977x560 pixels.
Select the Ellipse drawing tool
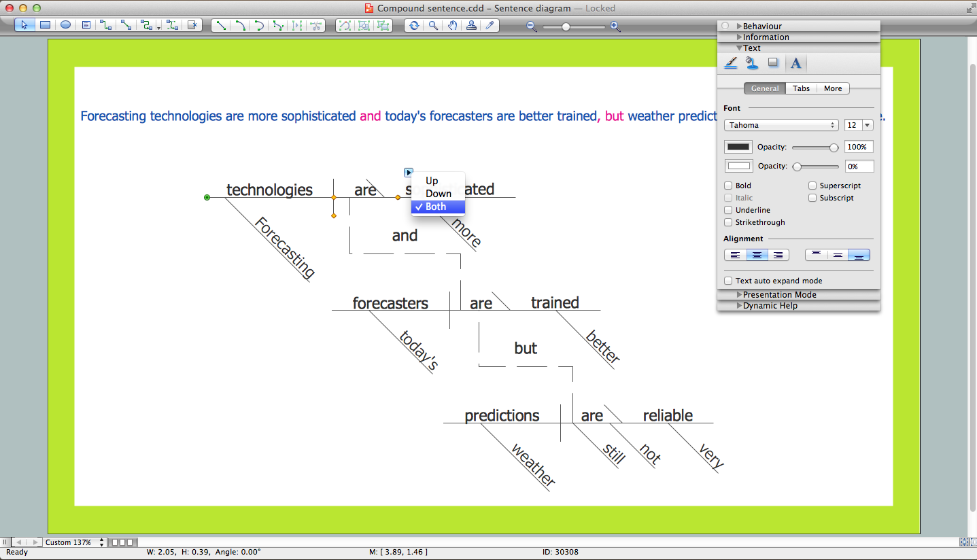coord(65,26)
